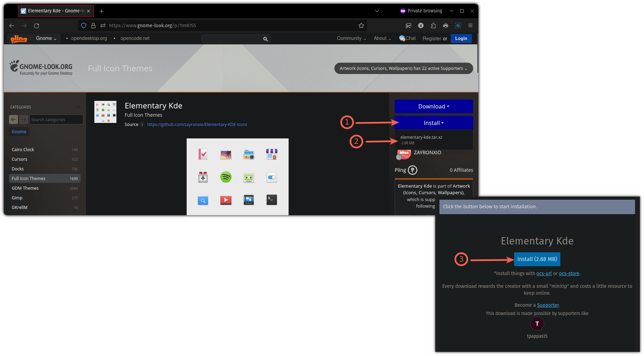The image size is (644, 356).
Task: Click the Pling P circle icon
Action: click(412, 170)
